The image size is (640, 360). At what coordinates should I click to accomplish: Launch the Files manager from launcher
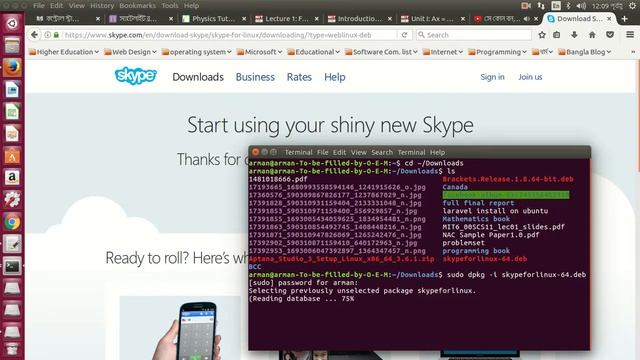(x=12, y=46)
